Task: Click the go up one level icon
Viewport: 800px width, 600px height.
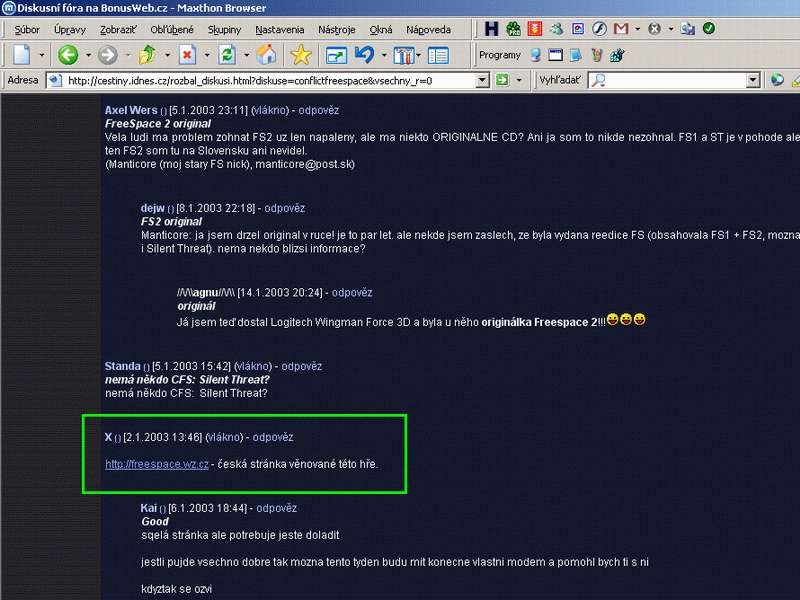Action: (x=147, y=55)
